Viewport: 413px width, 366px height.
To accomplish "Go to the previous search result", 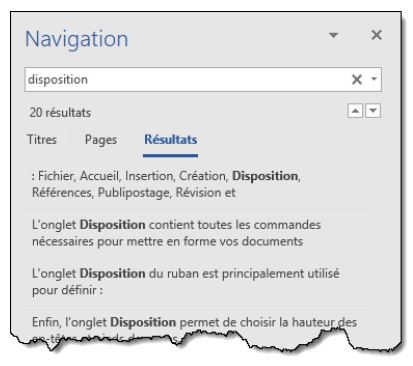I will tap(355, 111).
